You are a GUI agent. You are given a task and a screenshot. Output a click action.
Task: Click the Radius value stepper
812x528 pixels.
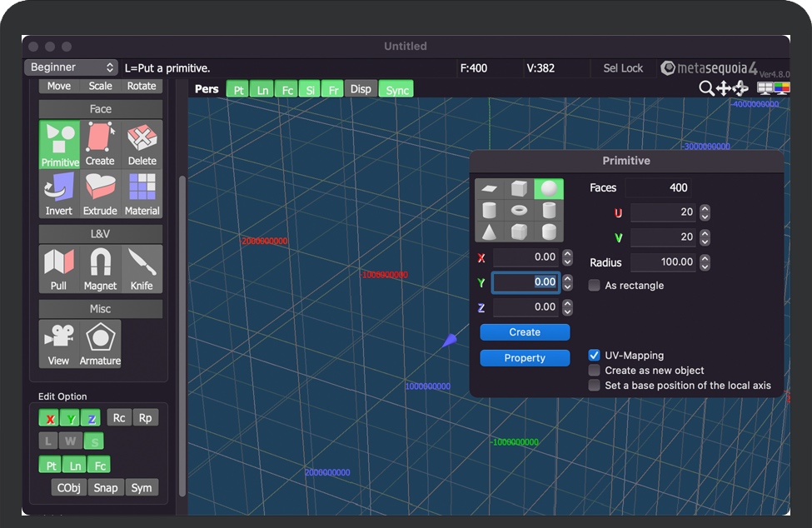click(x=705, y=262)
